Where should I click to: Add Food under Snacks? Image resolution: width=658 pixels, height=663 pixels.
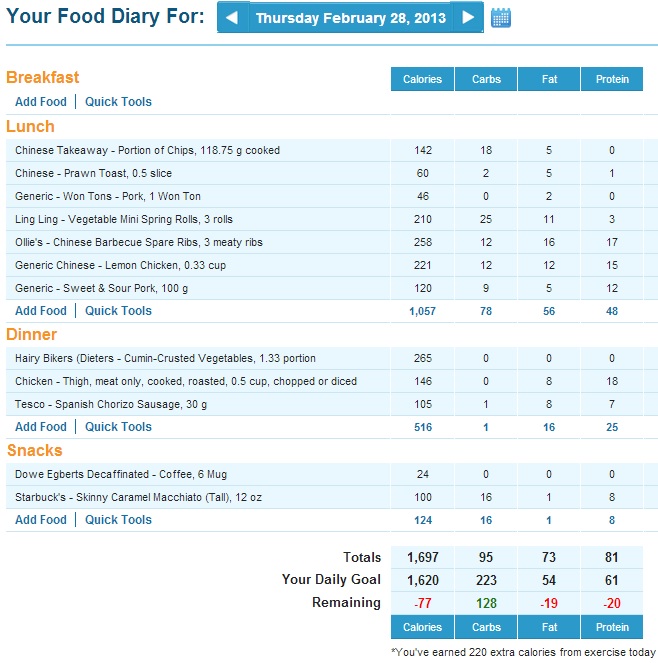pyautogui.click(x=41, y=520)
